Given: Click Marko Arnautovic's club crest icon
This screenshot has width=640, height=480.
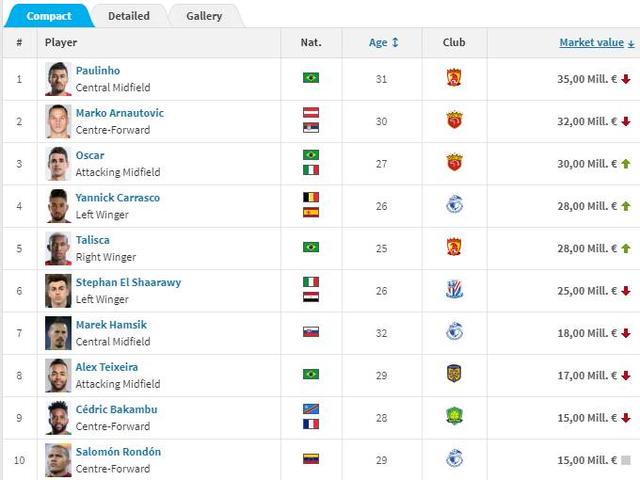Looking at the screenshot, I should (x=454, y=120).
